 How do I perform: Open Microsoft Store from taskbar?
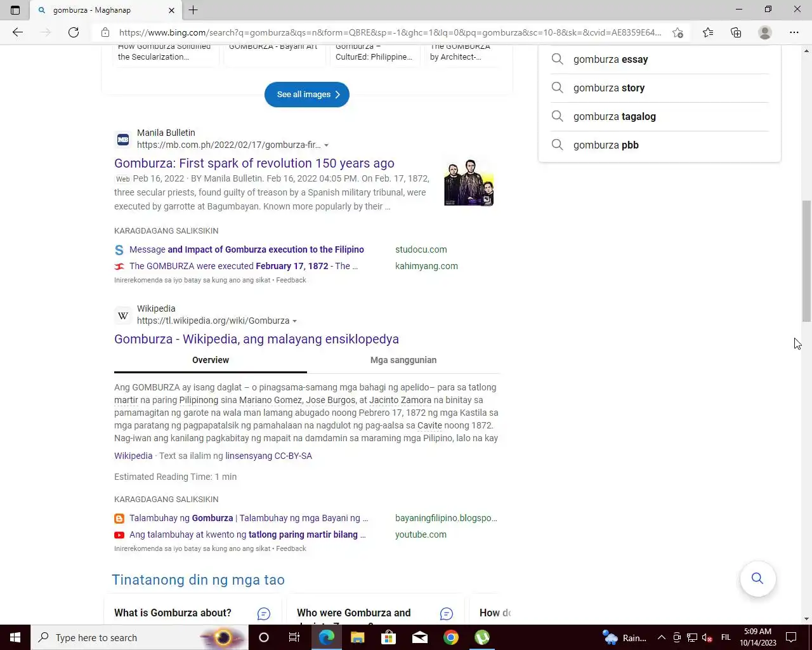[x=388, y=637]
